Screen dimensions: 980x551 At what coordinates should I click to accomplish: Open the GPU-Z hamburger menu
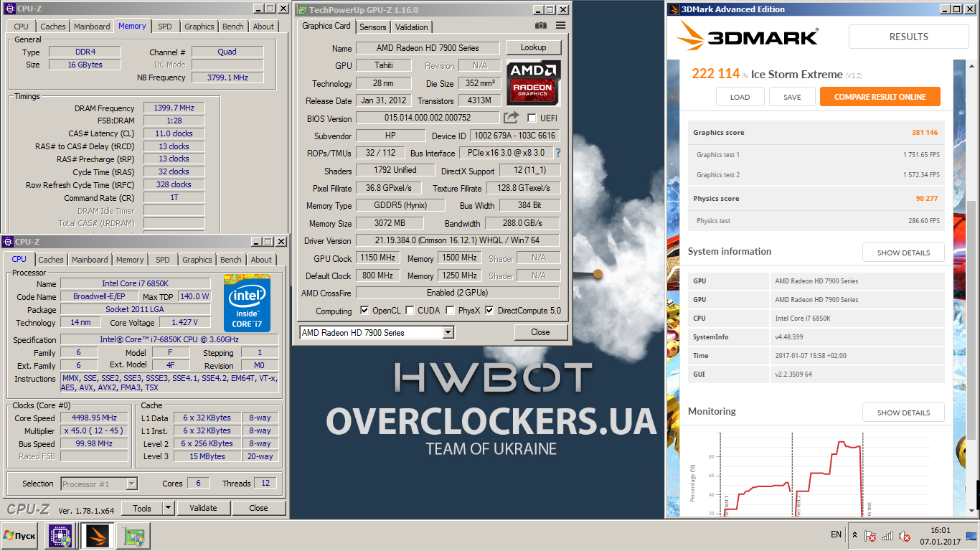tap(561, 26)
